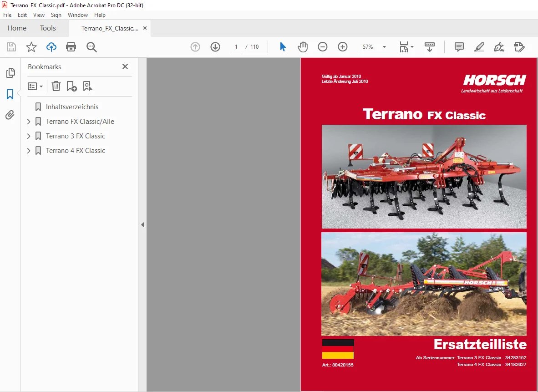Go to next page arrow
This screenshot has height=392, width=538.
tap(215, 47)
